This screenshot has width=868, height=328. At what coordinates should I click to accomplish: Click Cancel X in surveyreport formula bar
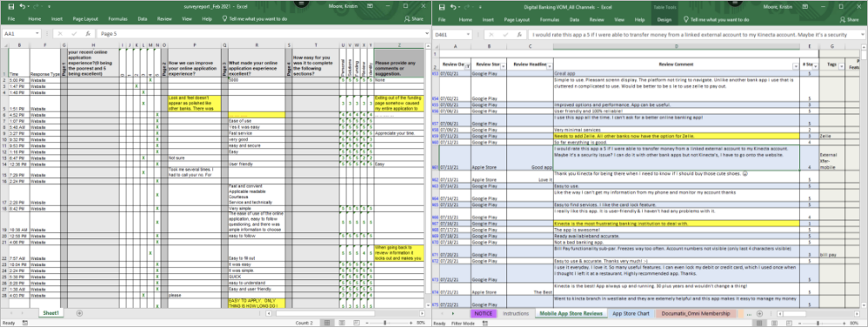[60, 34]
